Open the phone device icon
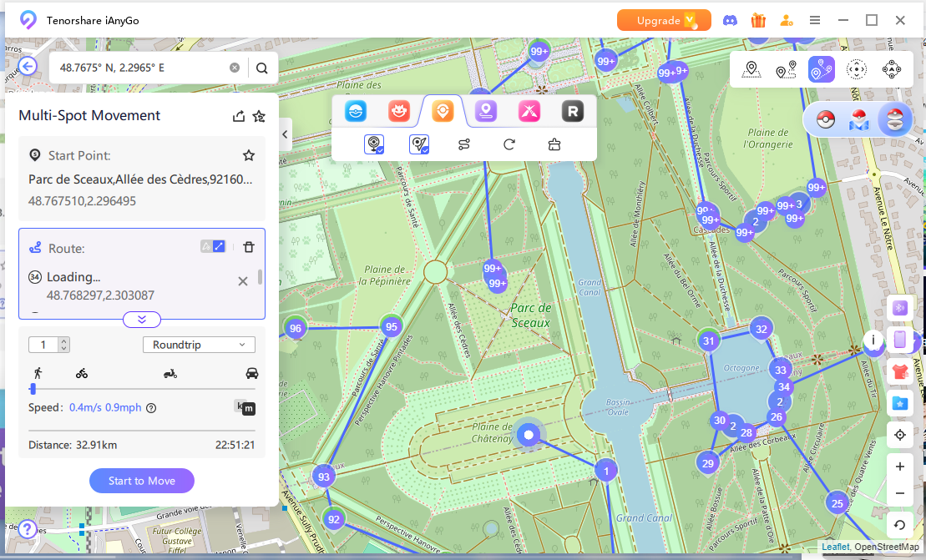Viewport: 926px width, 560px height. [x=900, y=340]
